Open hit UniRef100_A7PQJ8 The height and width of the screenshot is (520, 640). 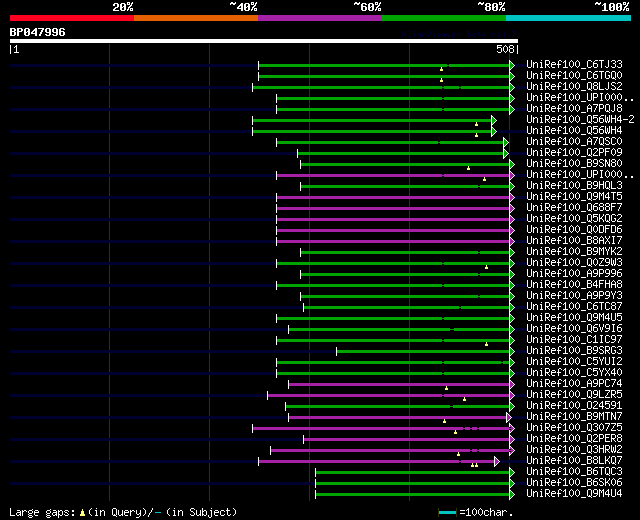coord(574,108)
